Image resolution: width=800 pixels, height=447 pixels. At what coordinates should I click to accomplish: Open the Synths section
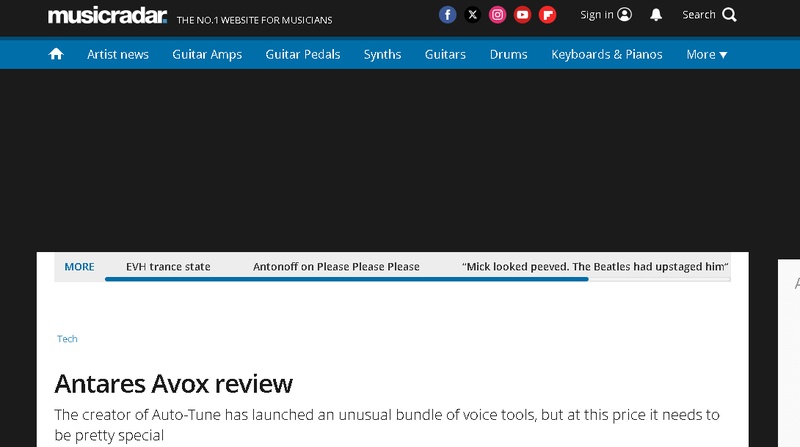tap(383, 54)
